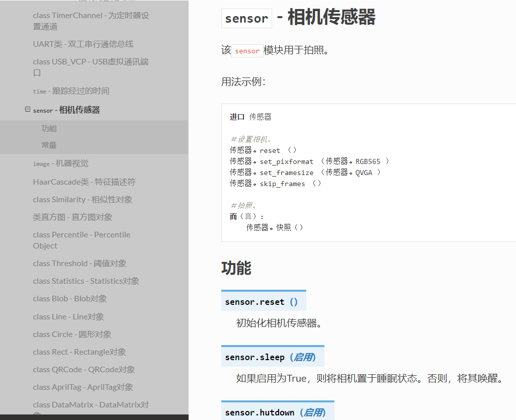516x420 pixels.
Task: Open the class Blob - Blob对象 page
Action: tap(69, 298)
